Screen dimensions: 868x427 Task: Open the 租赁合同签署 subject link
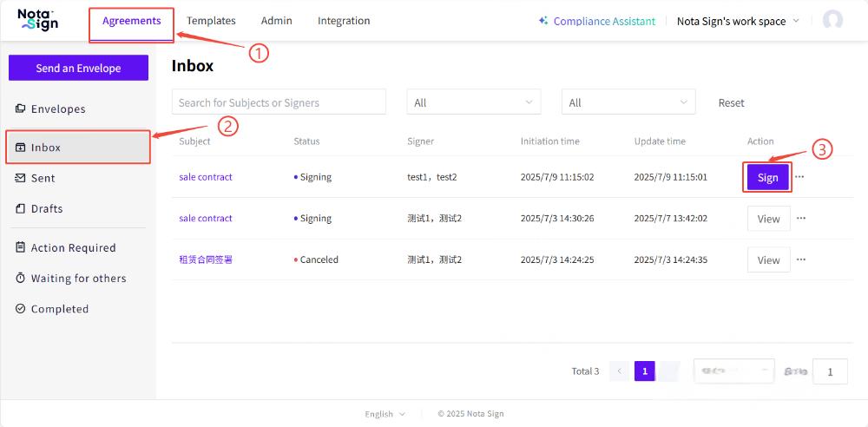click(206, 259)
